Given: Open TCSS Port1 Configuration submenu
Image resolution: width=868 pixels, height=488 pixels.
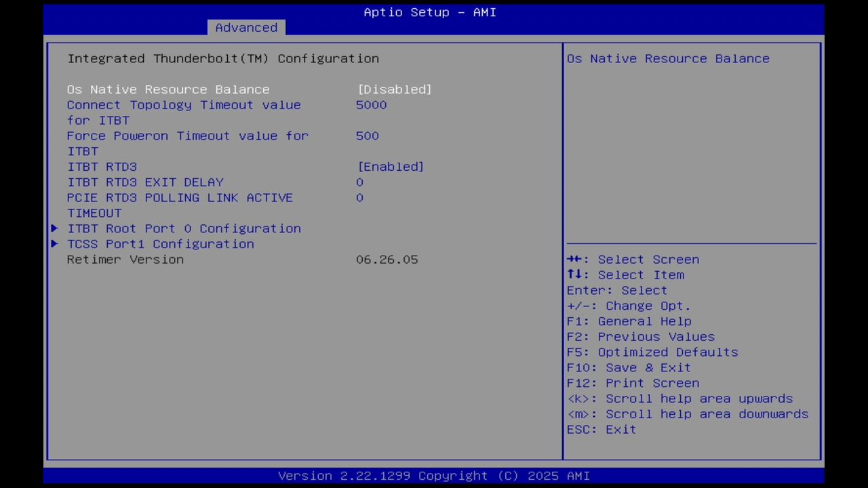Looking at the screenshot, I should coord(160,243).
